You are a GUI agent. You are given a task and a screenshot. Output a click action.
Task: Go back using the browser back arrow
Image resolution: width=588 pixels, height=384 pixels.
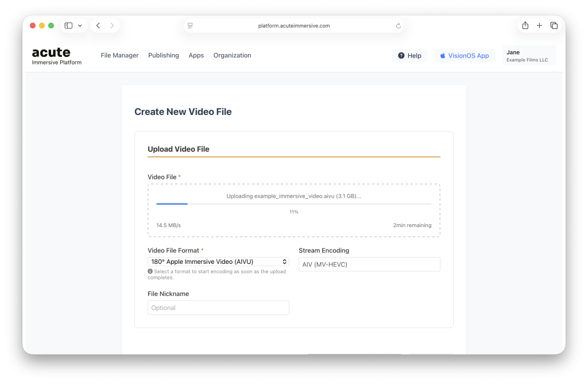(x=98, y=26)
